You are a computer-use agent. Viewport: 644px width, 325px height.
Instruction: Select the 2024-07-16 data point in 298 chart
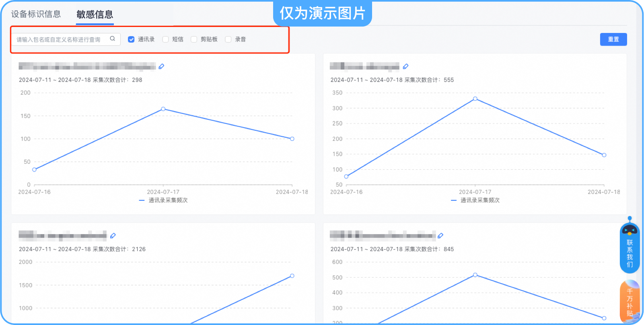click(x=34, y=170)
